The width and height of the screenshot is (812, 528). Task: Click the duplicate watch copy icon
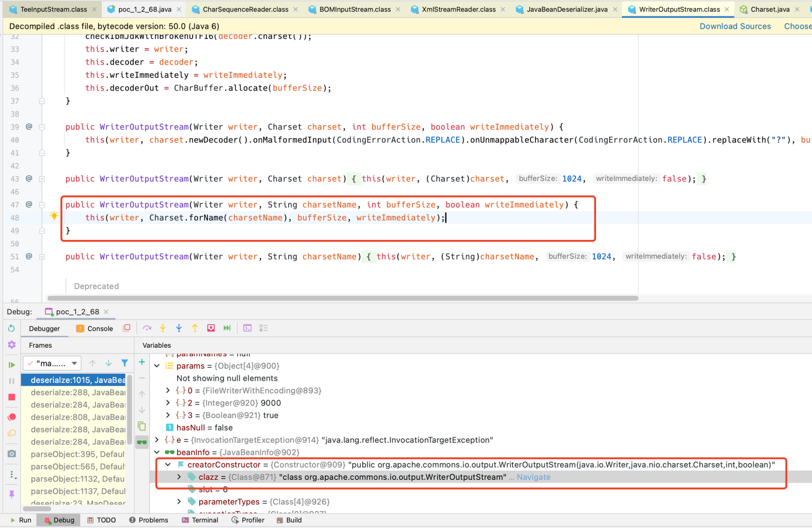(142, 426)
